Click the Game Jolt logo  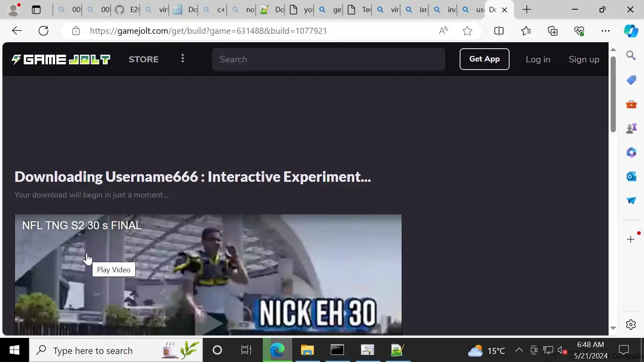click(x=61, y=60)
